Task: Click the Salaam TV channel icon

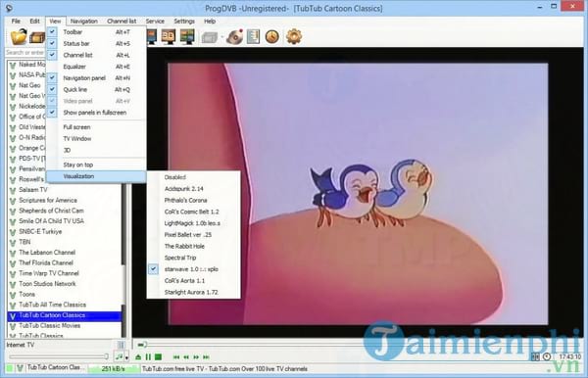Action: 13,190
